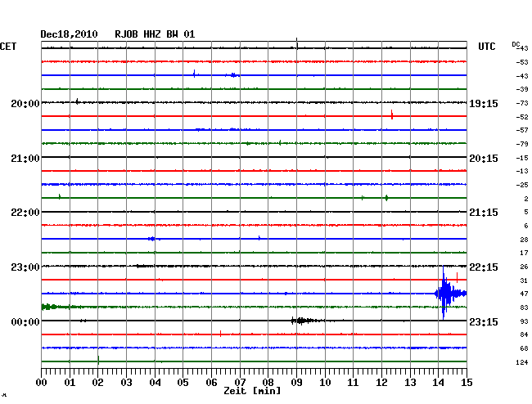Click the 23:15 UTC time label
532x404 pixels.
(x=484, y=321)
